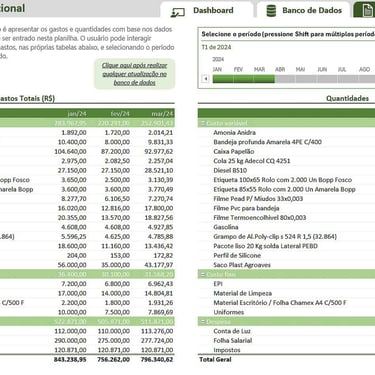Click the timeline's left scroll arrow

(206, 79)
